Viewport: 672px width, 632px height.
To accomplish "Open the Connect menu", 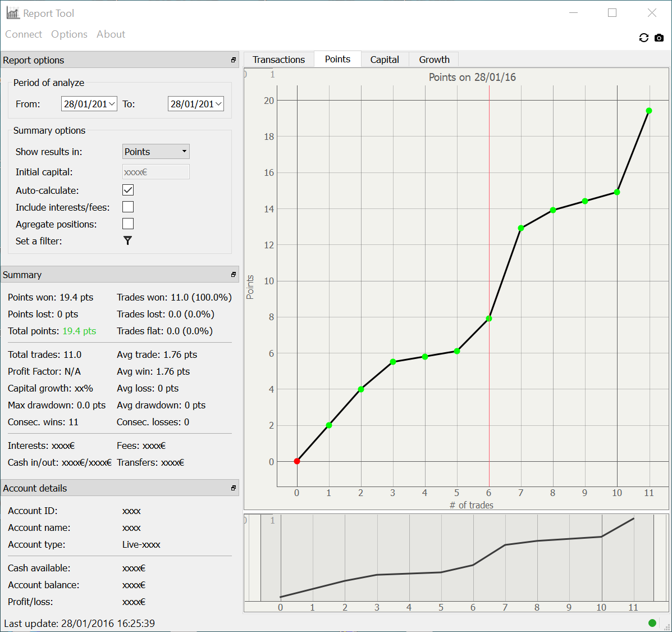I will (x=24, y=34).
